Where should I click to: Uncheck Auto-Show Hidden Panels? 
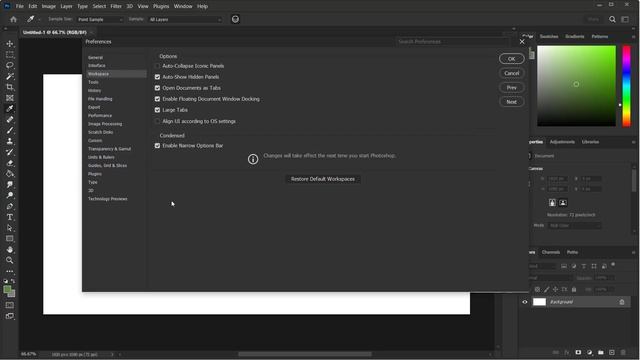point(158,77)
